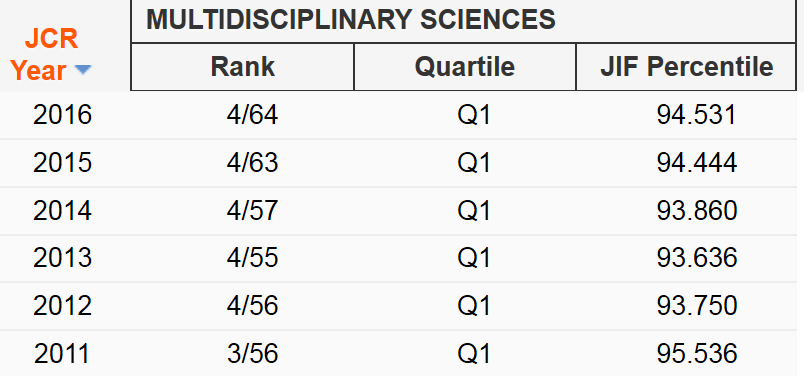
Task: Click the rank value 3/56
Action: click(252, 354)
